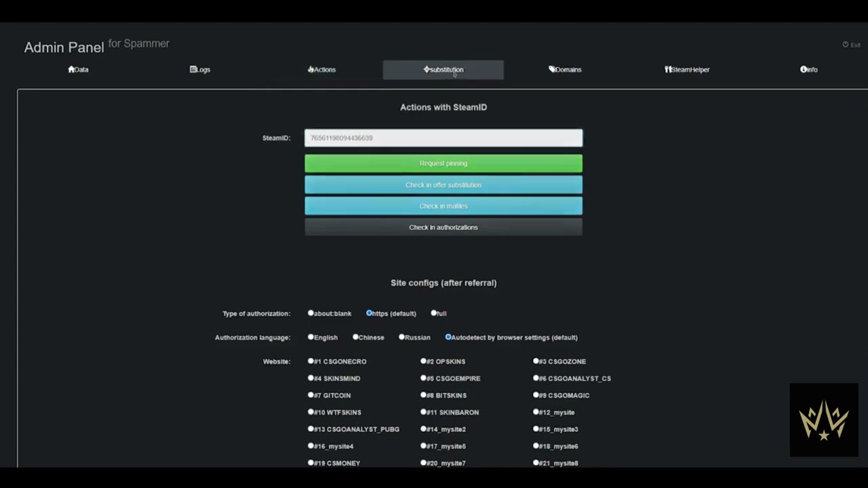Select website #8 BITSKINS
Viewport: 868px width, 488px height.
[423, 395]
